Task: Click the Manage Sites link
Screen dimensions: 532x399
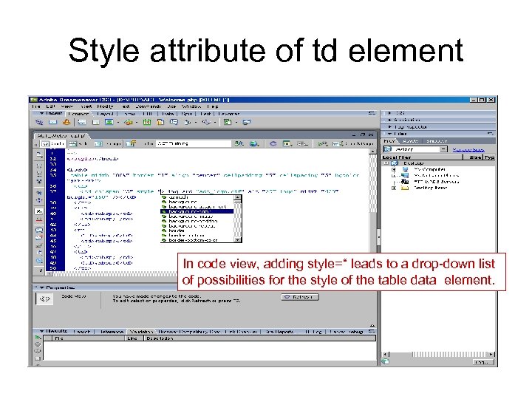Action: point(468,149)
